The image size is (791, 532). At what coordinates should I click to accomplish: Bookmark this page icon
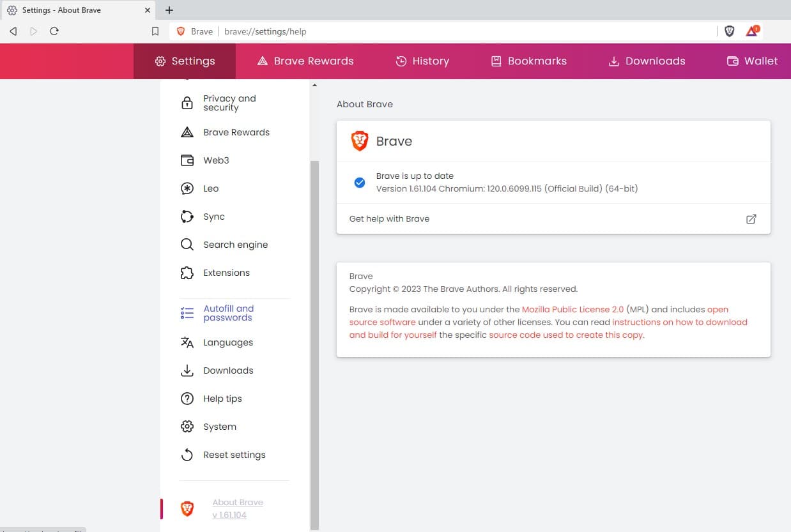[155, 31]
